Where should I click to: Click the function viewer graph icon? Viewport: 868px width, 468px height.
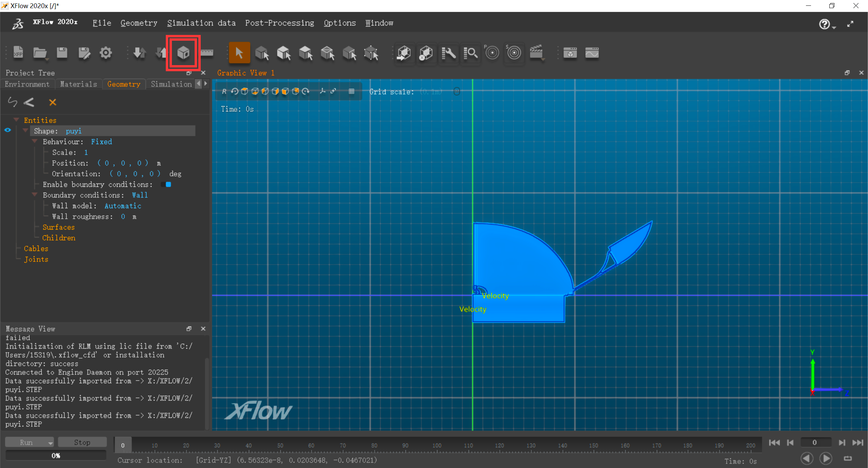[592, 53]
